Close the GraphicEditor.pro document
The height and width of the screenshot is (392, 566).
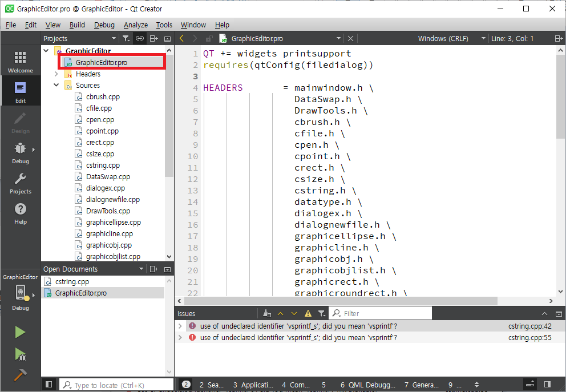tap(350, 38)
